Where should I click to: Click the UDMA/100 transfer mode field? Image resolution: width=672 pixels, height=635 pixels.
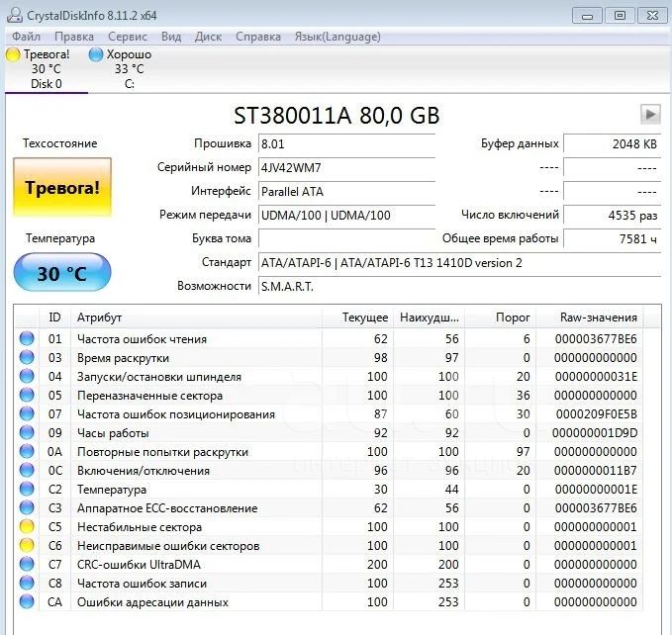[346, 215]
